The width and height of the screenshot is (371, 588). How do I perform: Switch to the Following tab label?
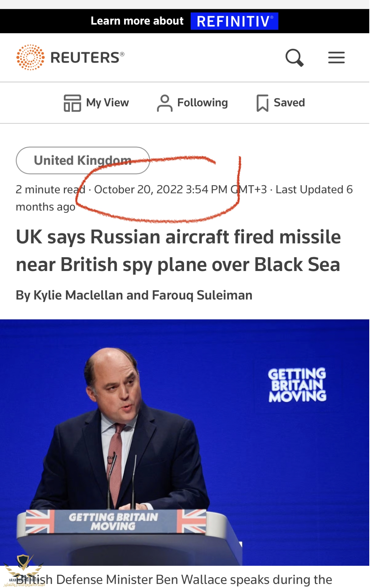tap(203, 103)
